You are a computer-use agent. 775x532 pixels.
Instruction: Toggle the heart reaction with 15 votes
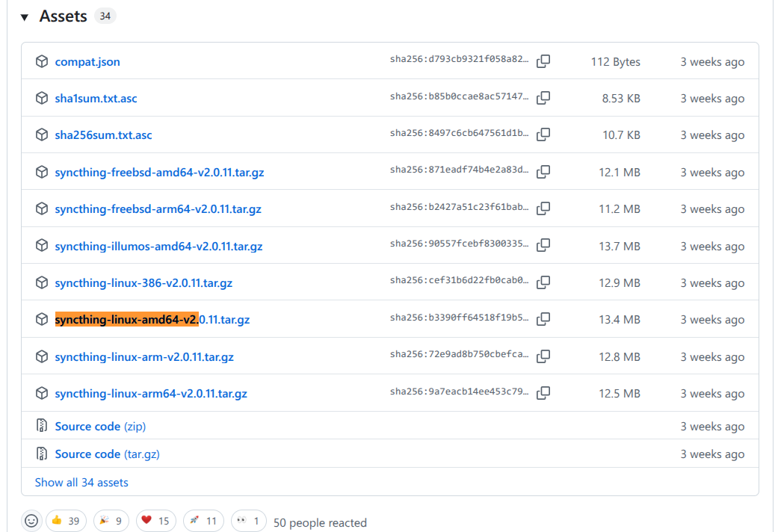pos(155,522)
